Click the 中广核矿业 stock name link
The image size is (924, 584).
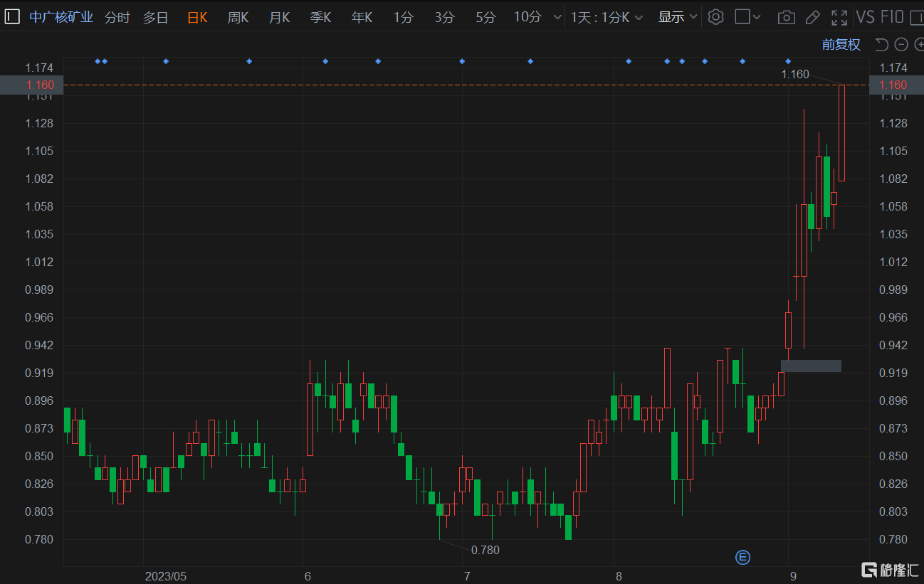(61, 17)
